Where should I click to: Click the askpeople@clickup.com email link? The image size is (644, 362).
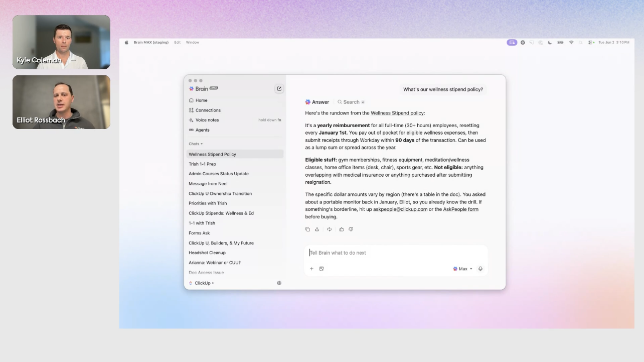(400, 209)
